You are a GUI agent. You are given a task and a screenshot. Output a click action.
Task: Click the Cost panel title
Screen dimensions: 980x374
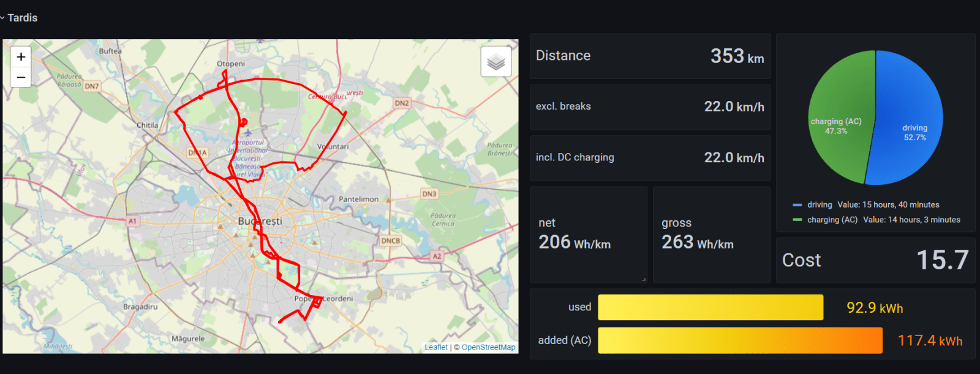point(801,260)
